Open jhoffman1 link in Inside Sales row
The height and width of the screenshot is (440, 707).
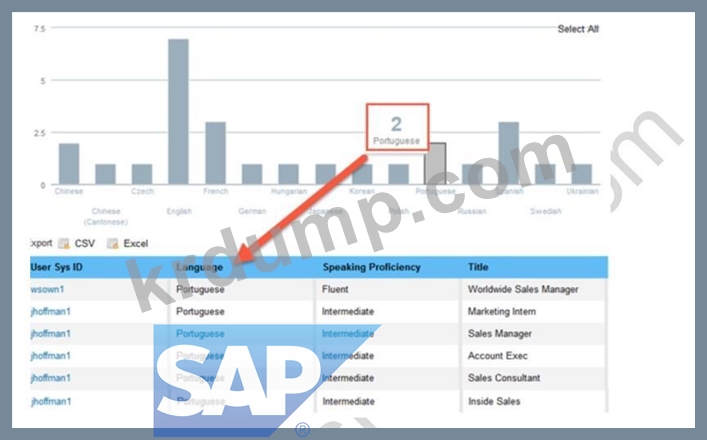click(50, 401)
